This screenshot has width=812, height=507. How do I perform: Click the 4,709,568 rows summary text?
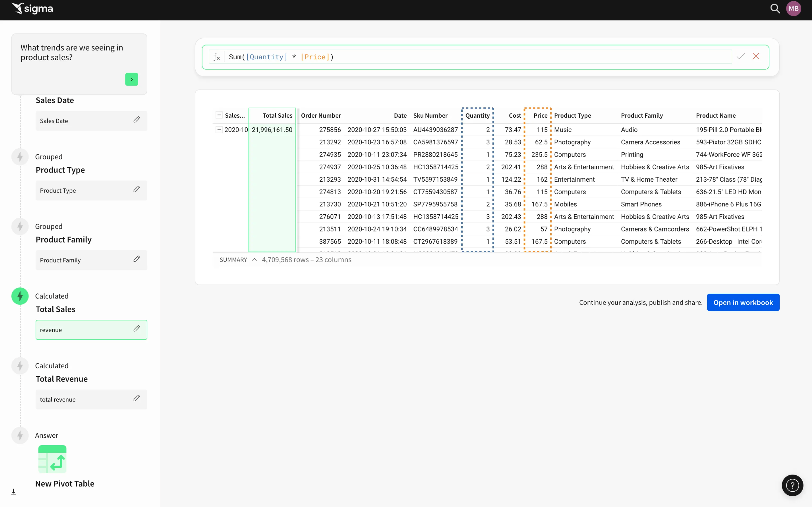306,259
